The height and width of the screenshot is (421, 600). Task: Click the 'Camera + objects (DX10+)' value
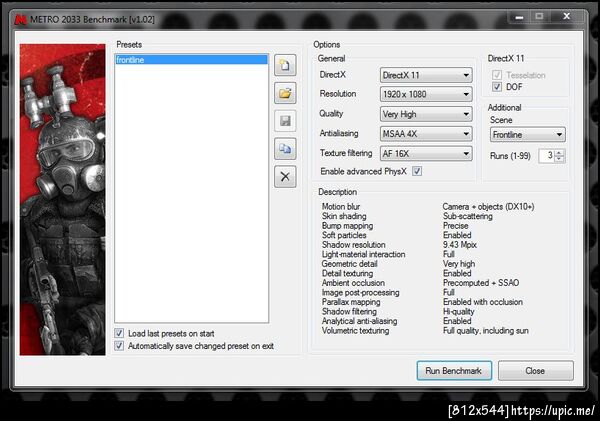(x=488, y=206)
